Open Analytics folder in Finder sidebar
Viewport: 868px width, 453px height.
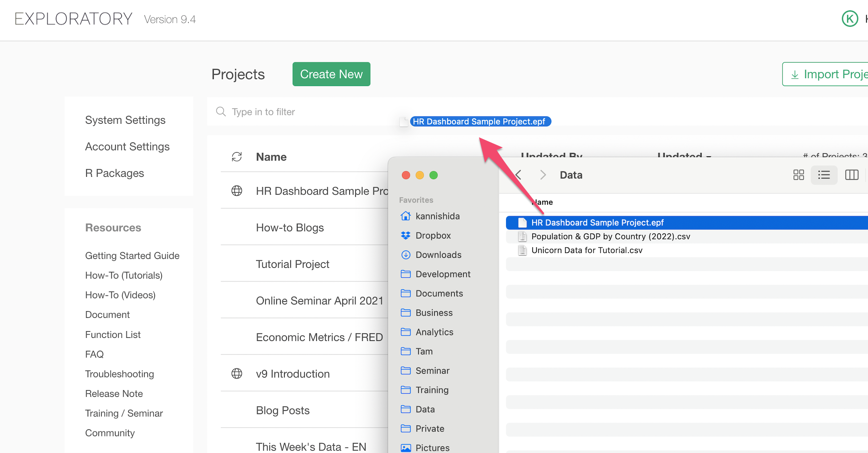[x=427, y=332]
